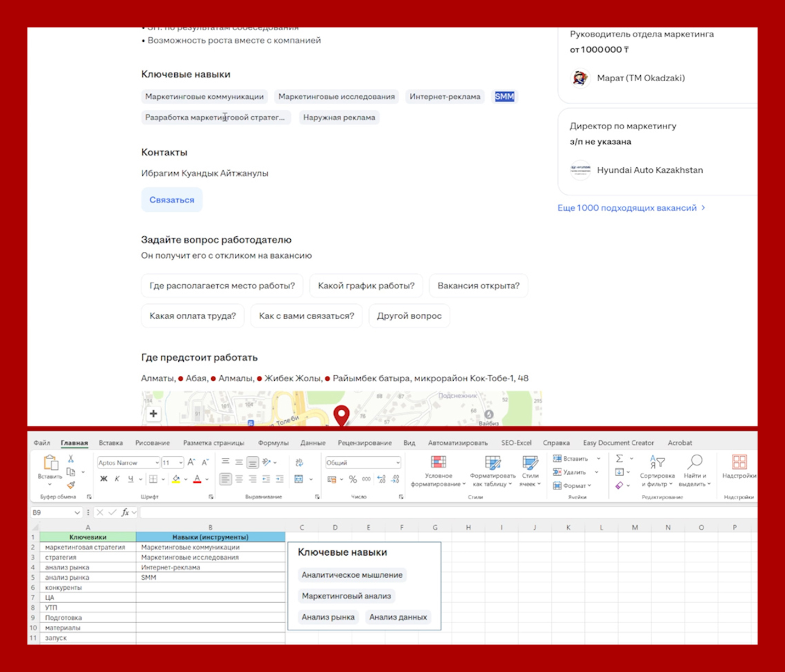This screenshot has width=785, height=672.
Task: Click the Связаться button
Action: point(172,200)
